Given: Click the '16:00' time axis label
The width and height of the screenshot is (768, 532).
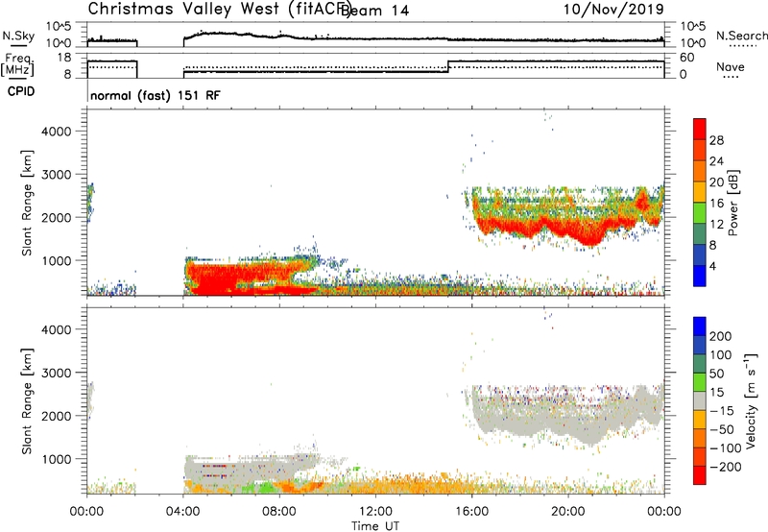Looking at the screenshot, I should pos(471,512).
